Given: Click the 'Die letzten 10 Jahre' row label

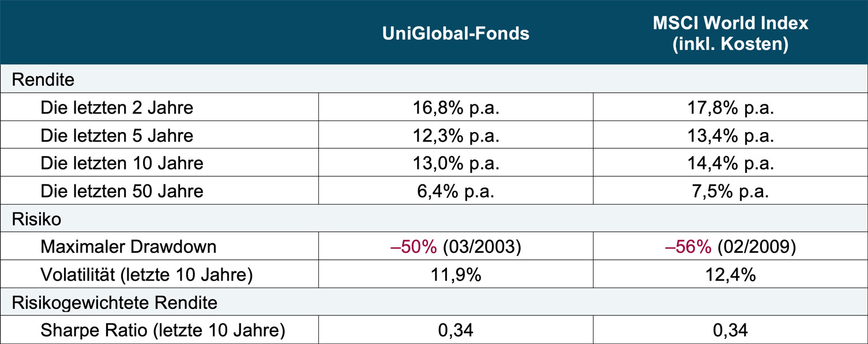Looking at the screenshot, I should 122,163.
